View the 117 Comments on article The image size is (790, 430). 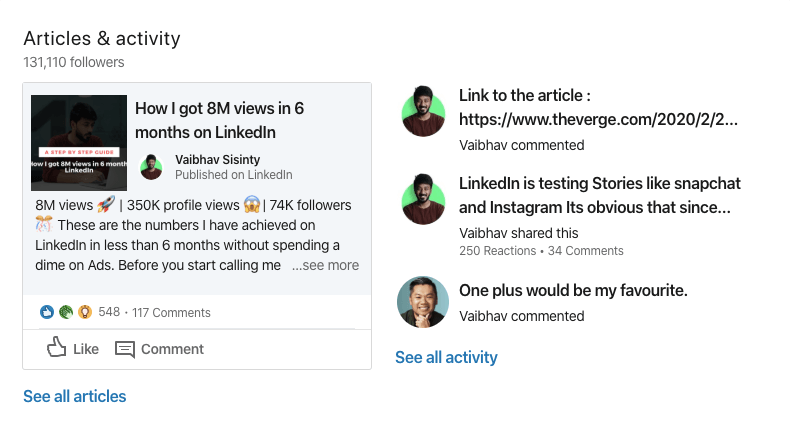171,313
